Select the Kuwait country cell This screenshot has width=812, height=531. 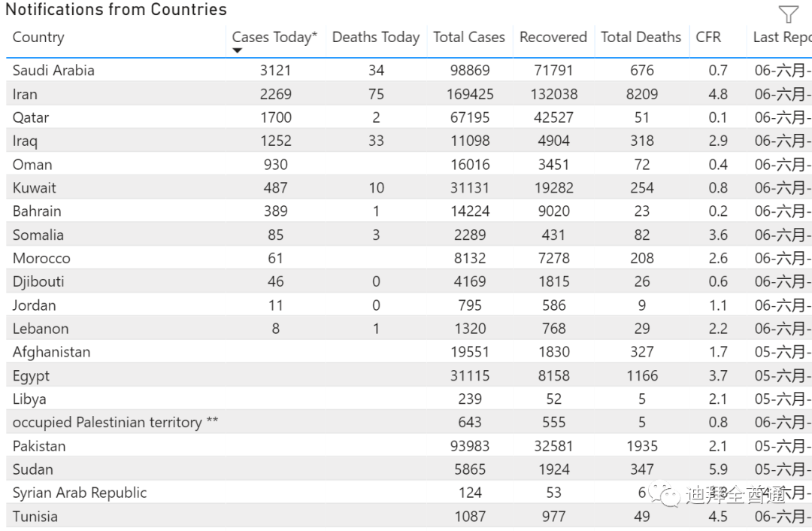click(x=34, y=188)
